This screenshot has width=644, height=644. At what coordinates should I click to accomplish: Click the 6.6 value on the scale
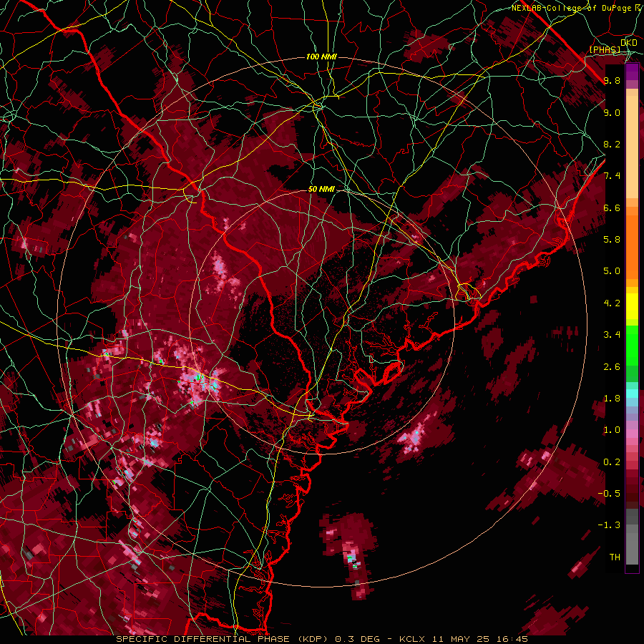click(x=612, y=208)
